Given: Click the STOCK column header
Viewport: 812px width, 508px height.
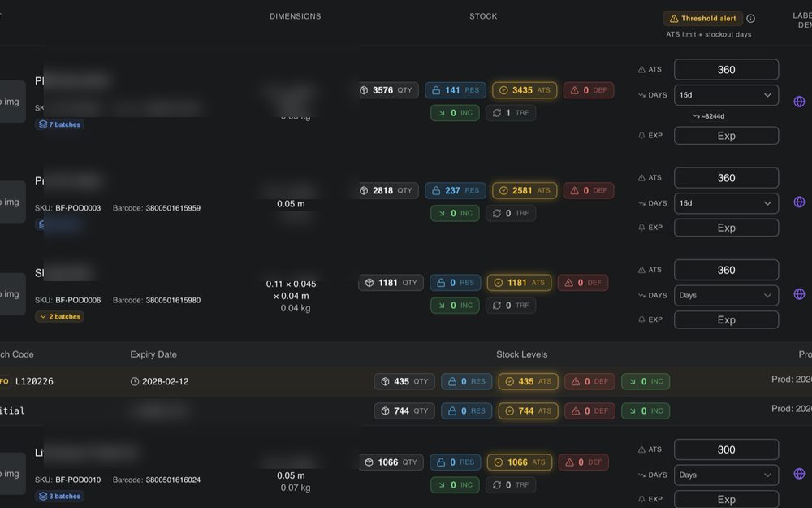Looking at the screenshot, I should pyautogui.click(x=483, y=16).
